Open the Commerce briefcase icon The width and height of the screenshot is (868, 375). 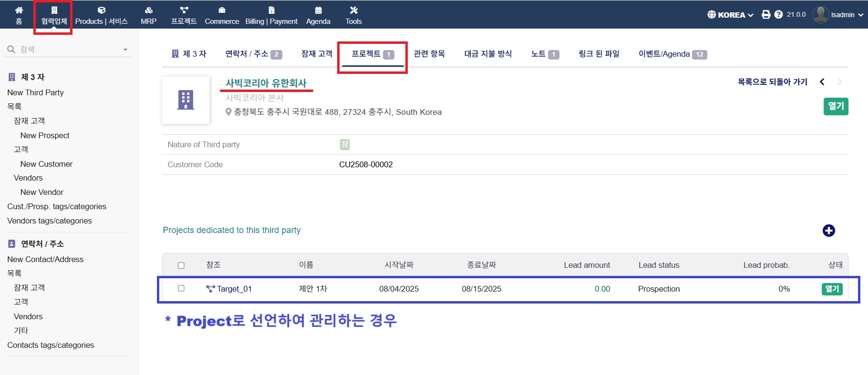coord(222,10)
